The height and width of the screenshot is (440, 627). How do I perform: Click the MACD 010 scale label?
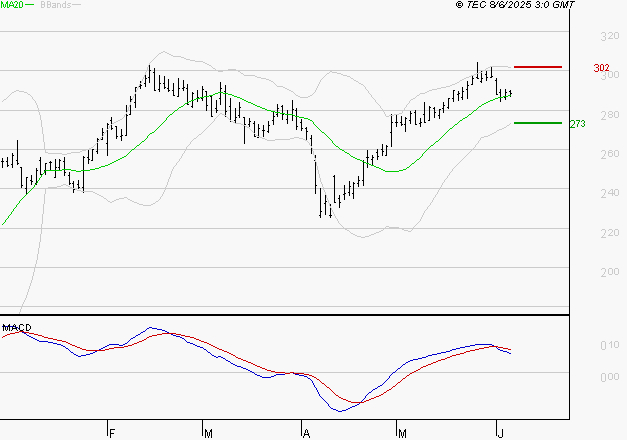tap(610, 345)
